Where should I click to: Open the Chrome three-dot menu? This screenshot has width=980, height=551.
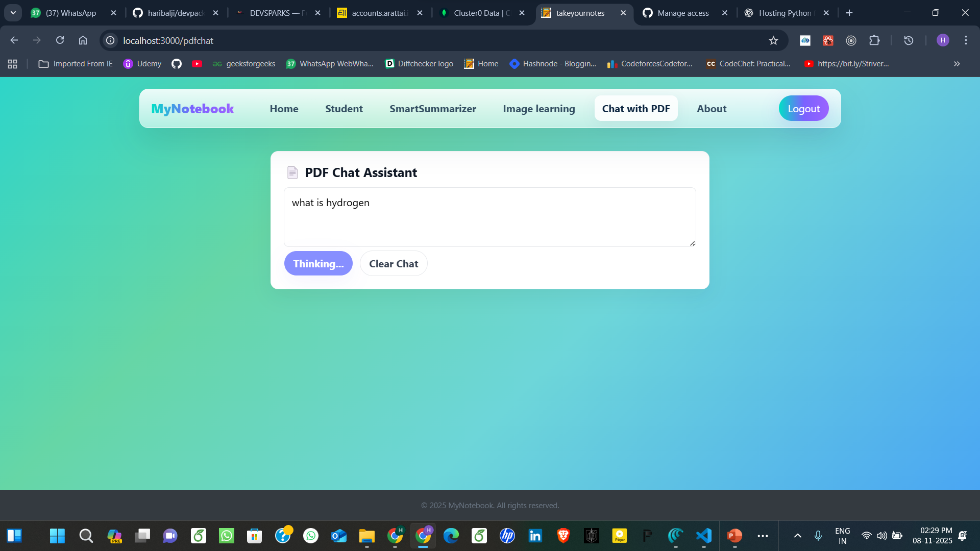966,40
